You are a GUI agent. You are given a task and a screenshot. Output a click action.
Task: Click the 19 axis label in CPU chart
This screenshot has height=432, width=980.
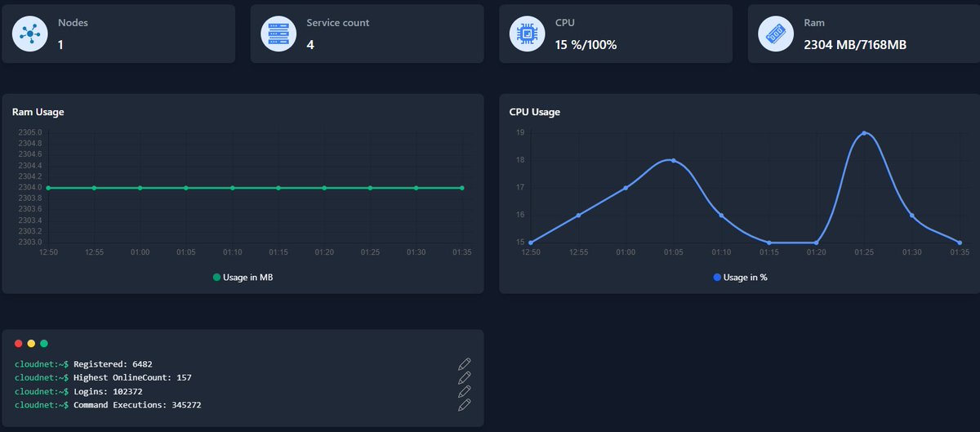tap(519, 132)
